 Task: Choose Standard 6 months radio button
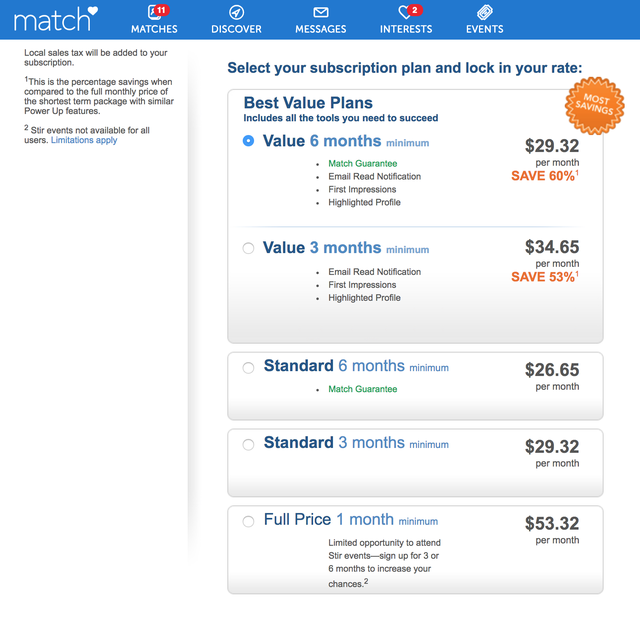tap(248, 367)
